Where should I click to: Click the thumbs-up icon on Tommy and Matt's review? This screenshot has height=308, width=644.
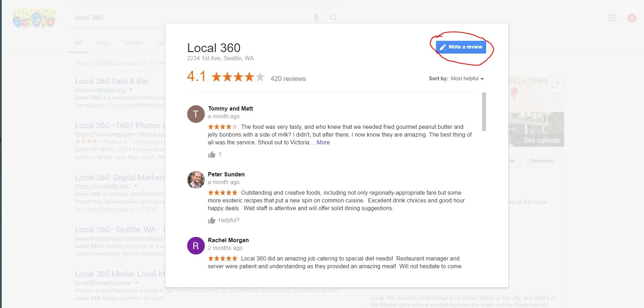pyautogui.click(x=211, y=155)
